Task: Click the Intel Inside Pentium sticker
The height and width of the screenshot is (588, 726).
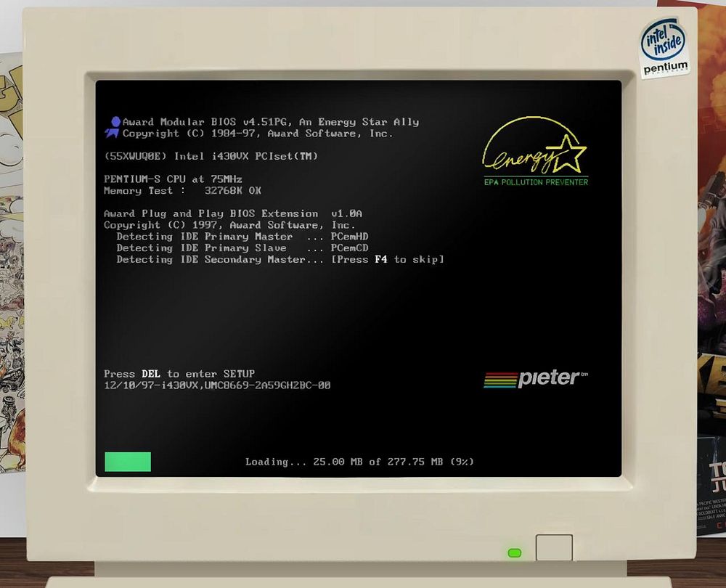Action: 665,48
